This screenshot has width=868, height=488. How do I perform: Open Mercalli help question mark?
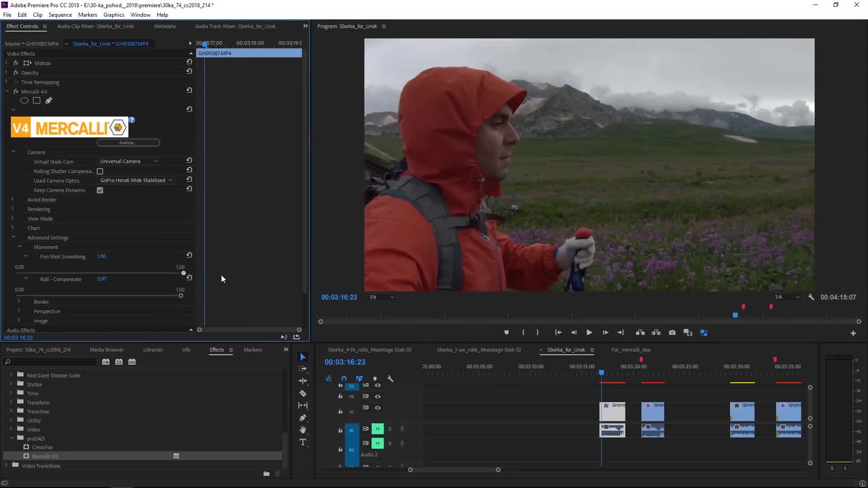132,120
